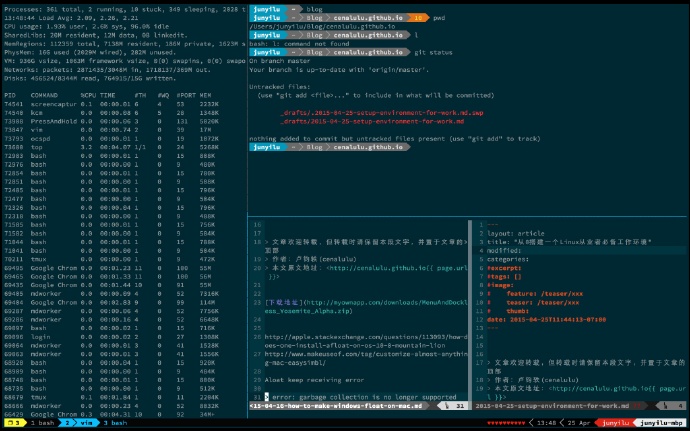
Task: Click line number 31 indicator in left vim status
Action: pyautogui.click(x=459, y=406)
